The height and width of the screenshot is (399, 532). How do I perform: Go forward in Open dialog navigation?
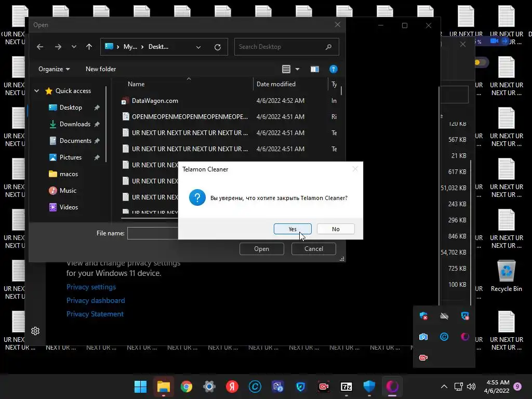click(58, 47)
